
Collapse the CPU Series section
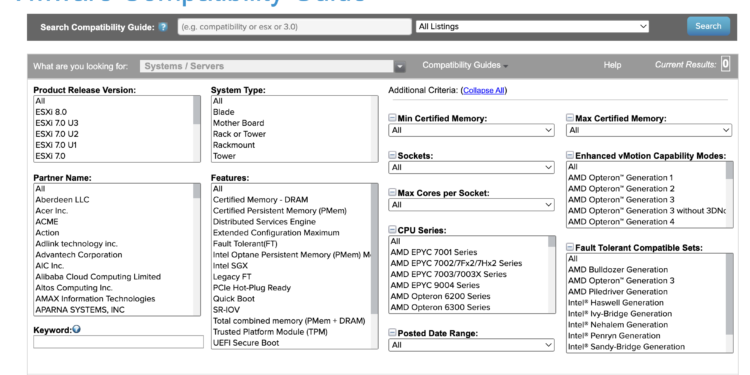point(392,230)
